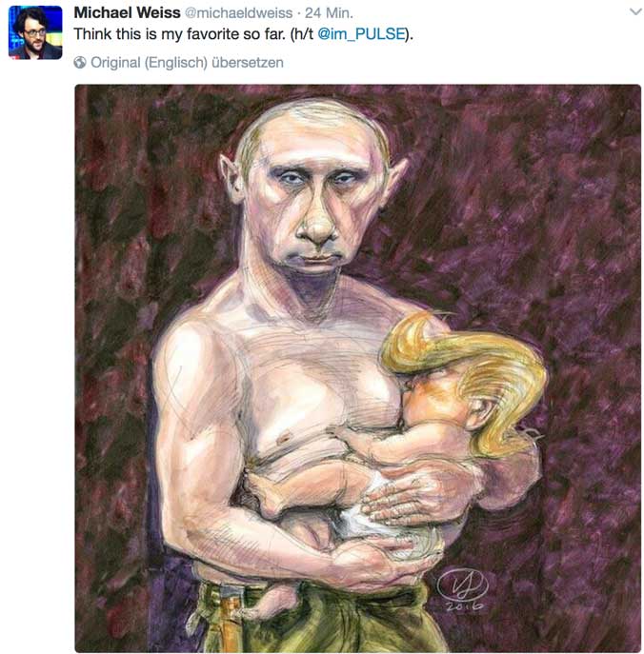Click the word 'übersetzen' in translate line
Screen dimensions: 644x654
point(248,63)
